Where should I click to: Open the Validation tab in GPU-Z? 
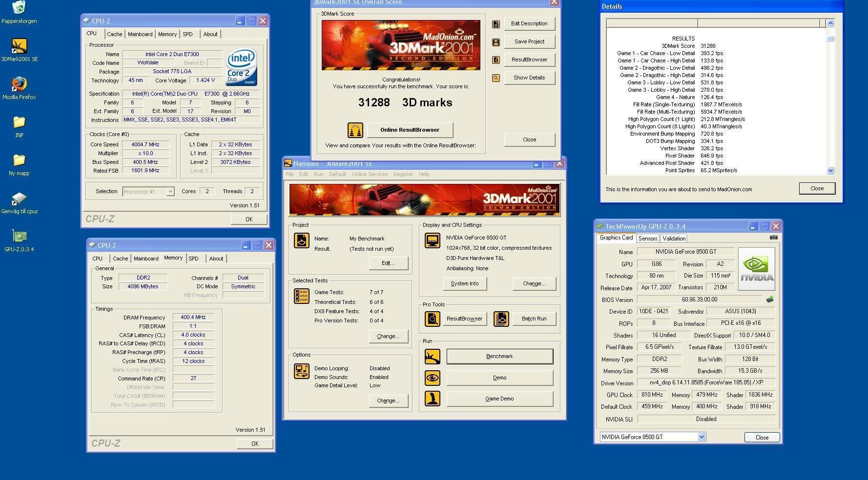point(674,239)
